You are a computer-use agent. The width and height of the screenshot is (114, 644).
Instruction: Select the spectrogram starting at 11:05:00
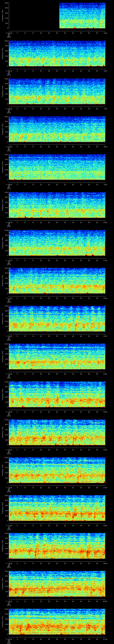coord(57,54)
